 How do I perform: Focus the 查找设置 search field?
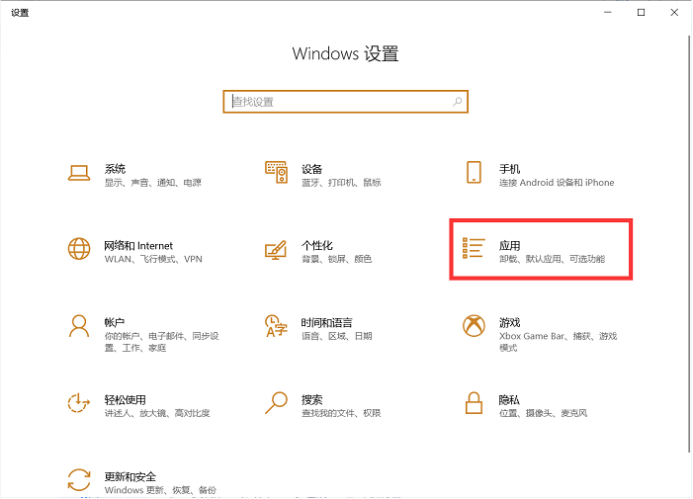coord(346,102)
